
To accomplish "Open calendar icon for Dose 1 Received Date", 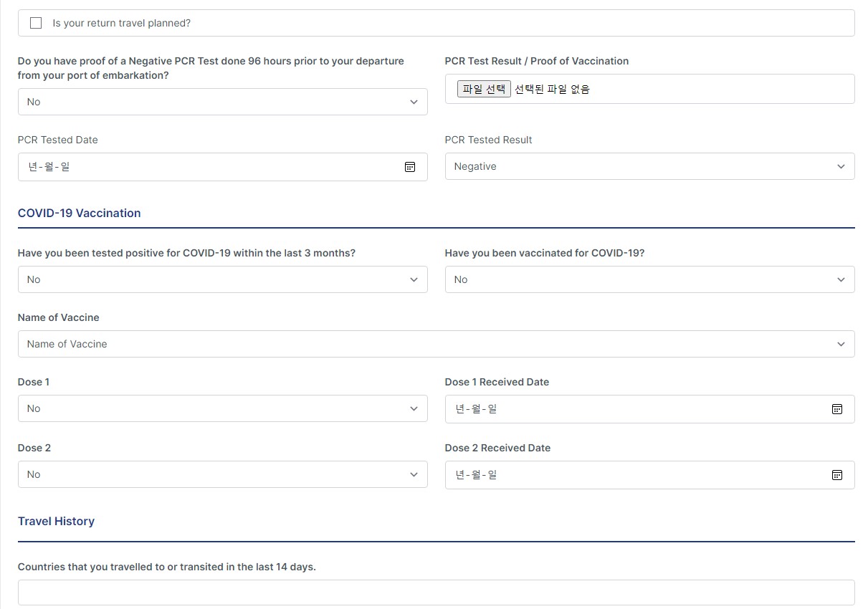I will click(836, 409).
